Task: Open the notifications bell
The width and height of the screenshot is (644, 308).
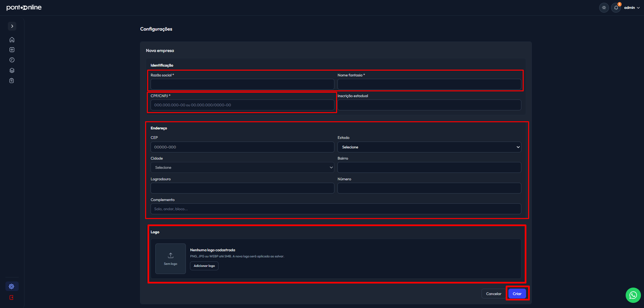Action: click(616, 8)
